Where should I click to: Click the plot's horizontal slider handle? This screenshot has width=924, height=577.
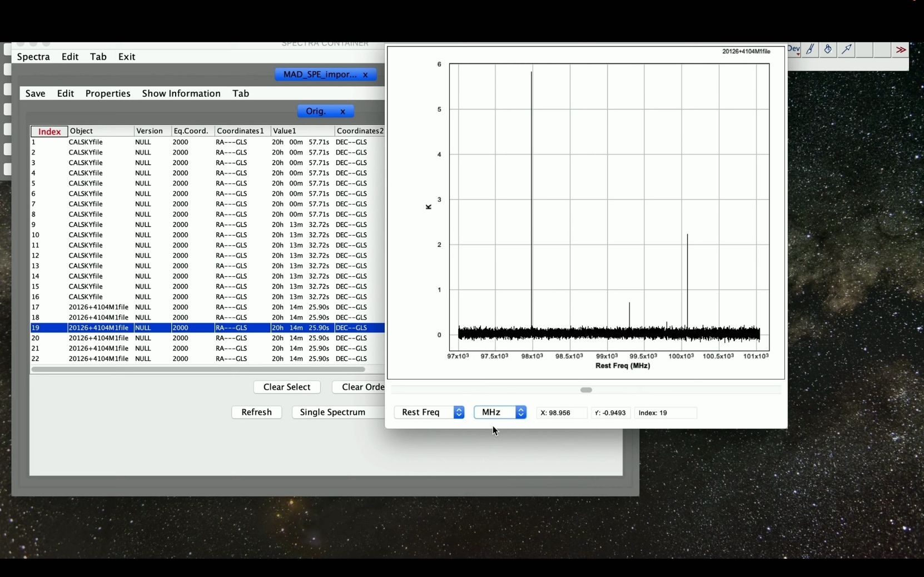click(x=586, y=390)
